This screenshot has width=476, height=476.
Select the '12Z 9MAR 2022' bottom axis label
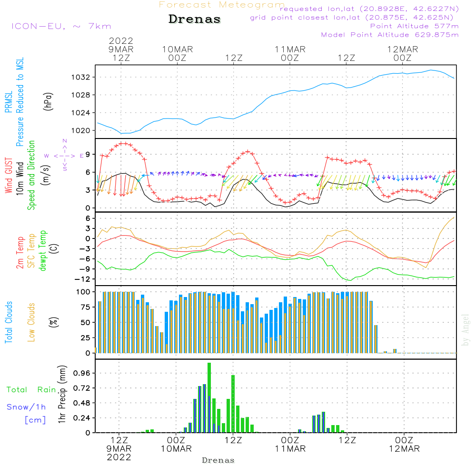tap(119, 449)
